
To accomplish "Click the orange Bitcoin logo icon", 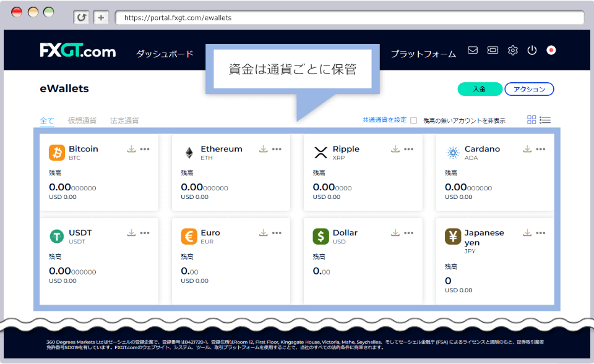I will tap(57, 153).
